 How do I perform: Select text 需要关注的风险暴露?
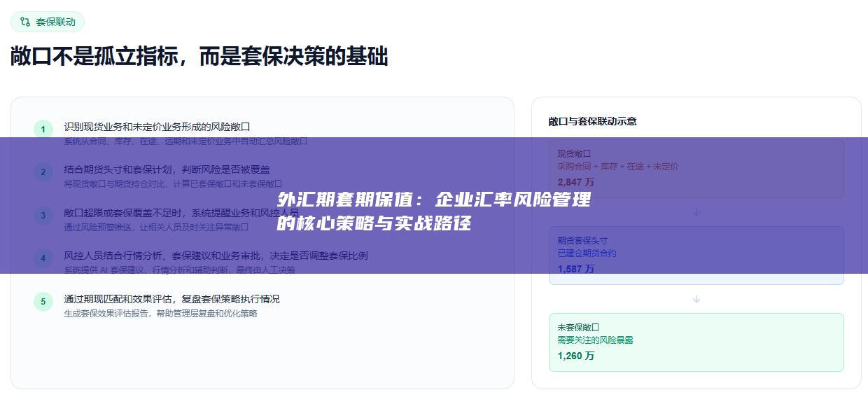pyautogui.click(x=595, y=340)
